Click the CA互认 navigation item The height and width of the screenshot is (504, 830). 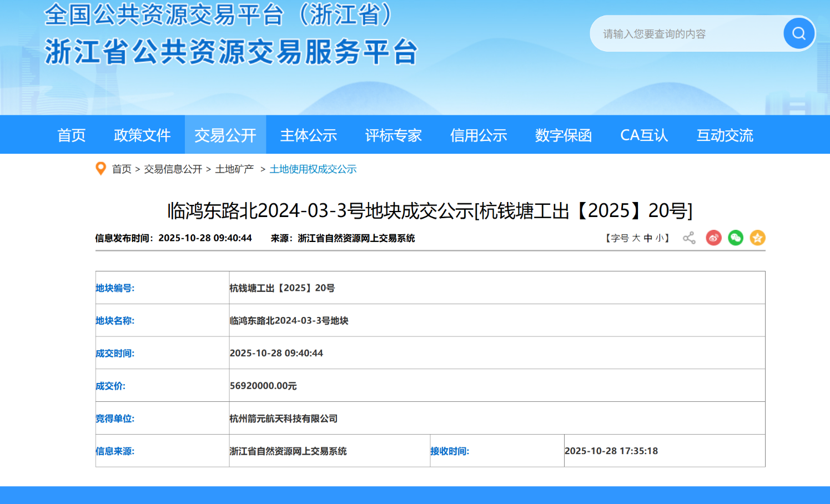644,135
